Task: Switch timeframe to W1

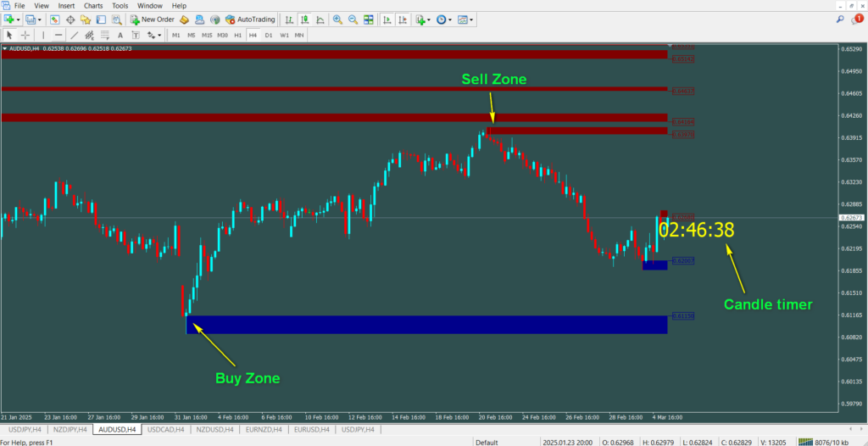Action: [x=284, y=36]
